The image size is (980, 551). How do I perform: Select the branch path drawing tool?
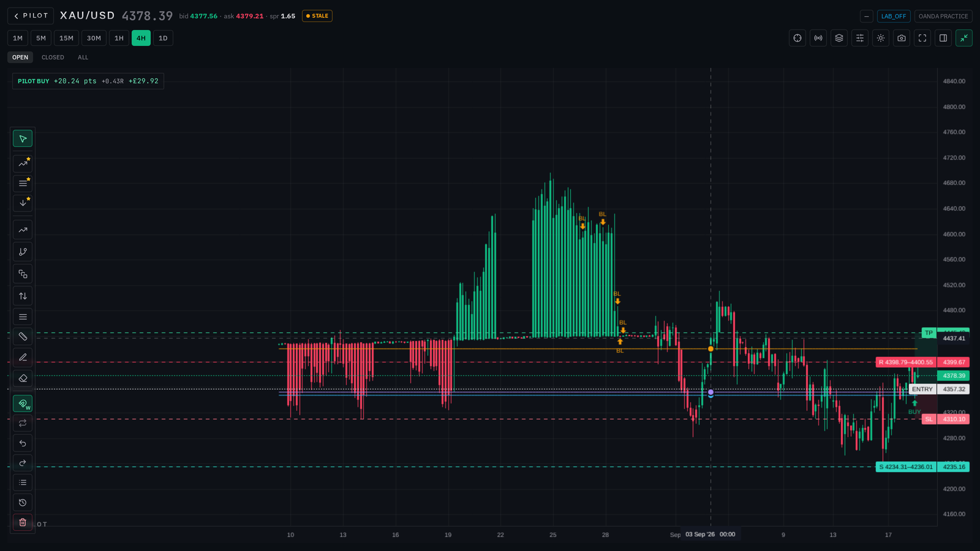tap(23, 252)
